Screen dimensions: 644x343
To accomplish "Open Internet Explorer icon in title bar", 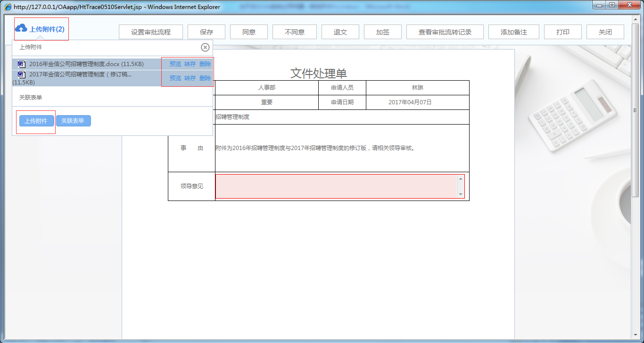I will pyautogui.click(x=8, y=7).
